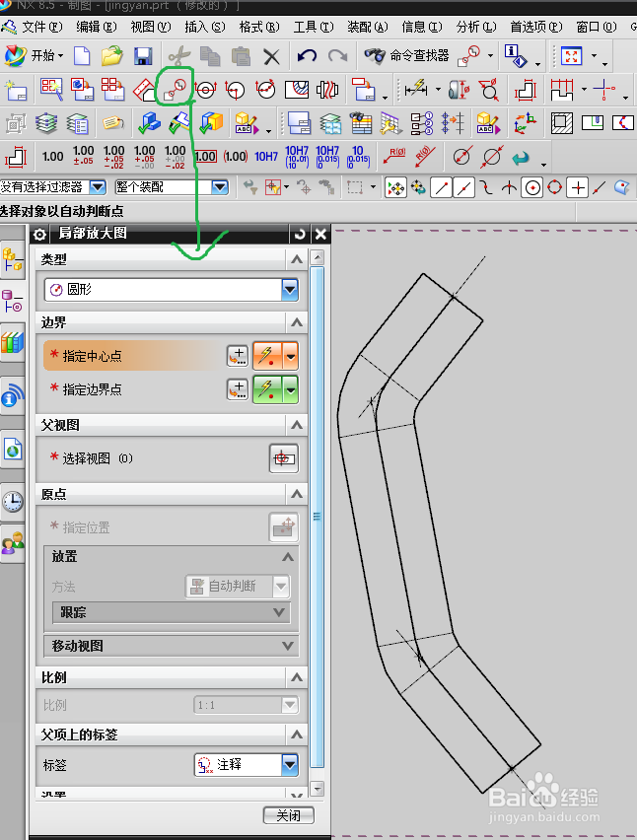Select the 1.00 ±.05 tolerance style
The image size is (637, 840).
click(83, 156)
